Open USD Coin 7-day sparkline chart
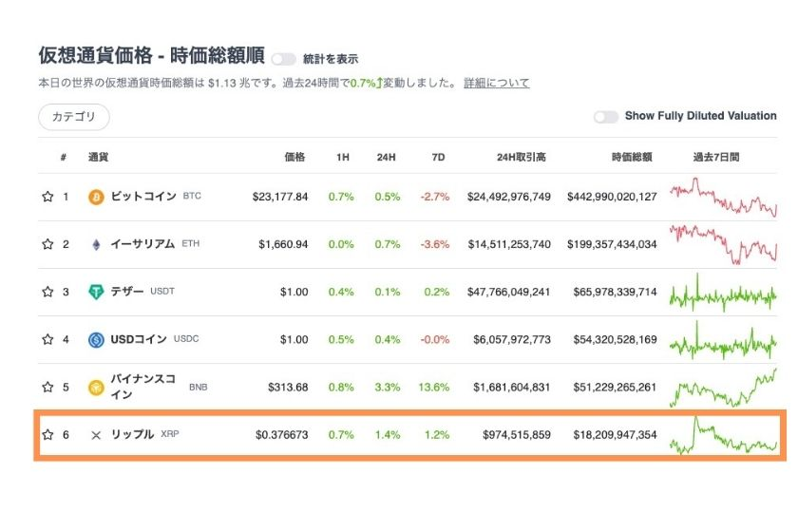Screen dimensions: 798x532 723,339
